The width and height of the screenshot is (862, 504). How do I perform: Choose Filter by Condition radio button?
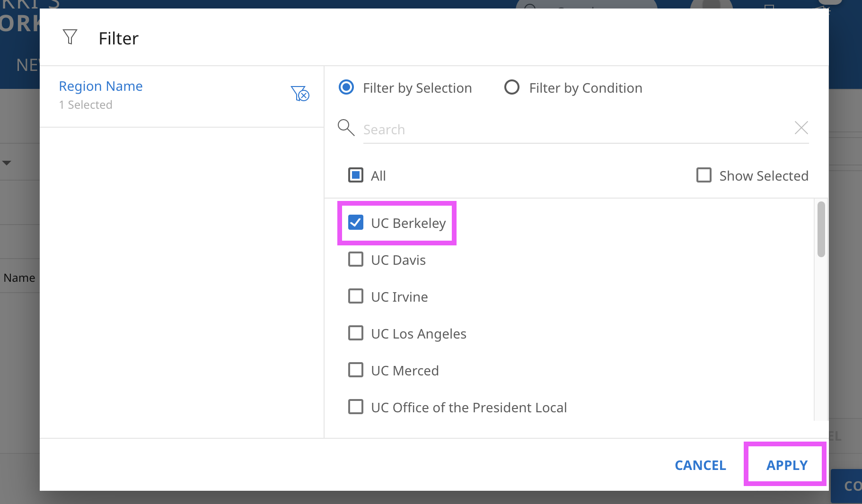512,87
